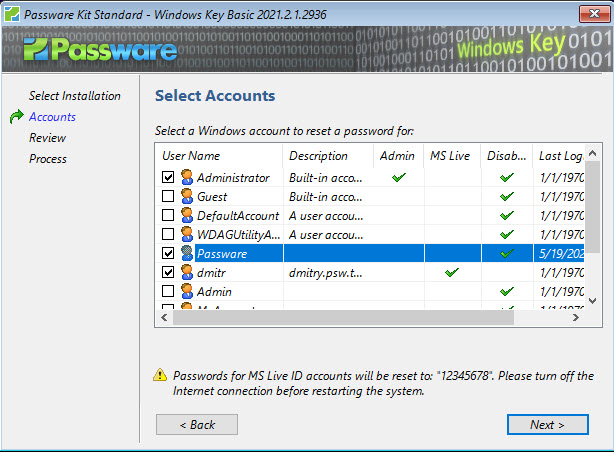Sort by Disab... column header
Screen dimensions: 614x452
(507, 156)
